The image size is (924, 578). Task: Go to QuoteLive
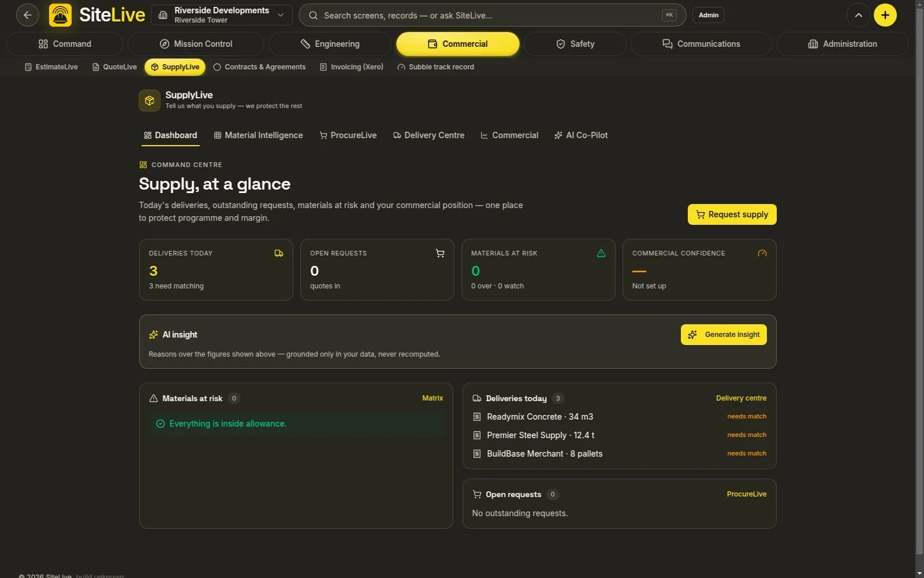tap(114, 67)
